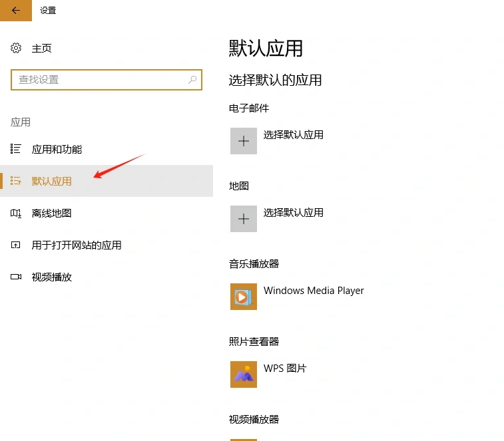
Task: Click the search magnifier icon
Action: point(192,80)
